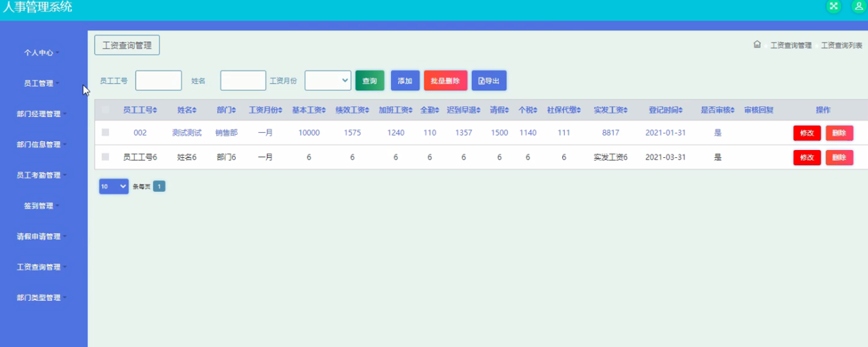868x347 pixels.
Task: Click the 姓名6 cell
Action: click(x=187, y=157)
